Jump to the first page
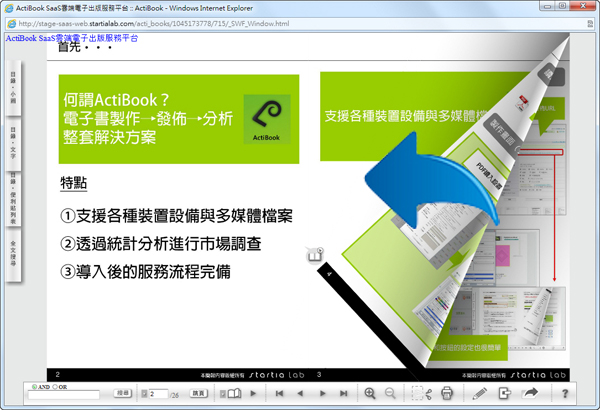 (279, 393)
